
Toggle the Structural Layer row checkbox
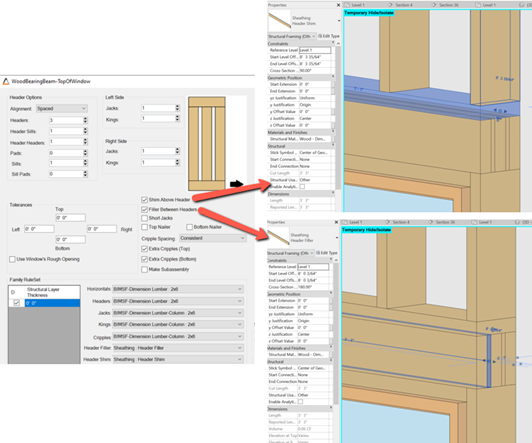[x=16, y=303]
